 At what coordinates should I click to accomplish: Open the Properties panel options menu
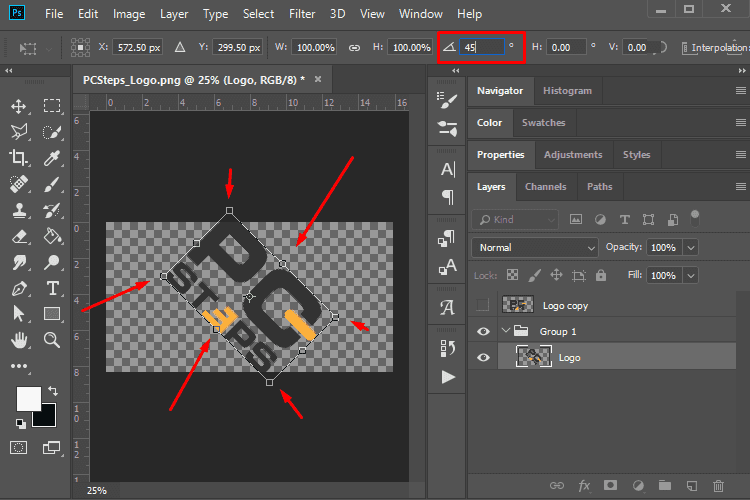click(740, 155)
